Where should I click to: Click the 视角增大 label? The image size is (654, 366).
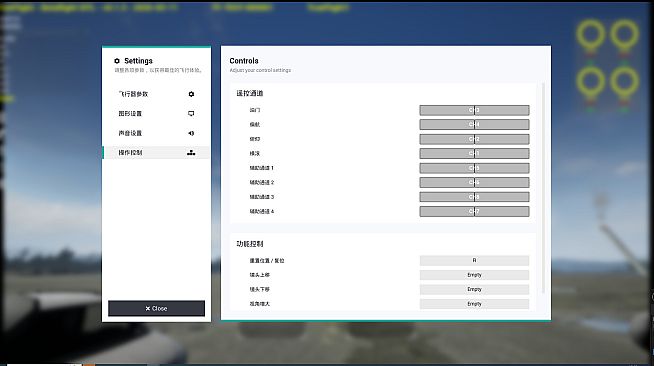point(259,304)
